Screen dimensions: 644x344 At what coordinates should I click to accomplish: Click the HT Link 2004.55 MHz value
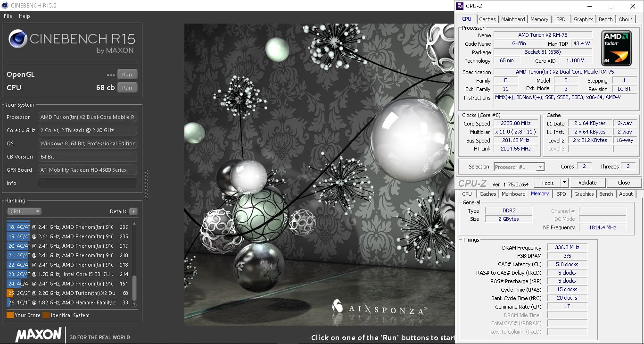click(x=515, y=149)
